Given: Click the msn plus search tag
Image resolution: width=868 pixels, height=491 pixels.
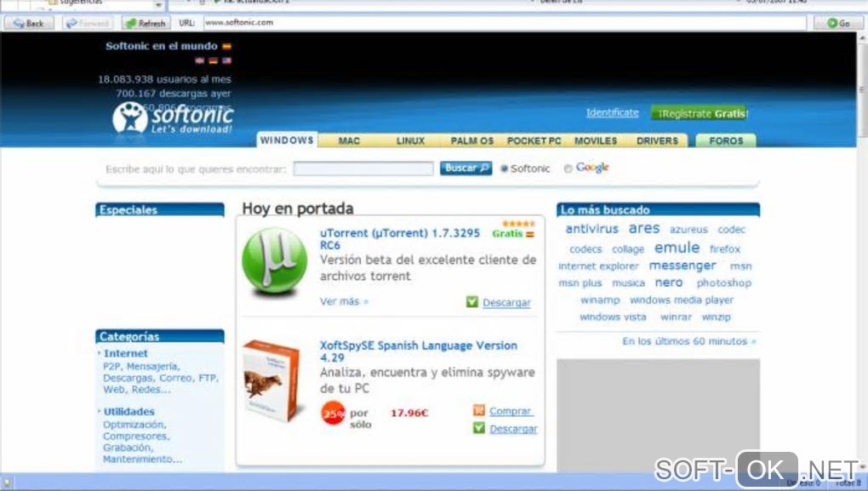Looking at the screenshot, I should [x=580, y=283].
